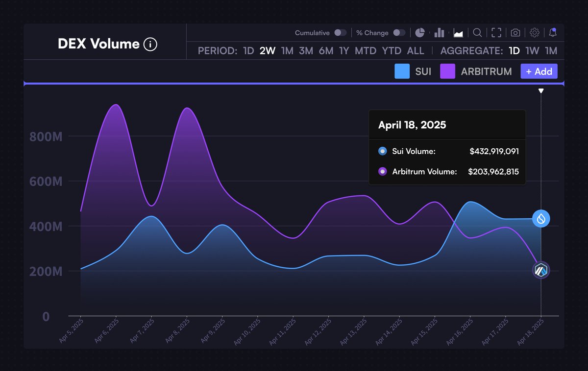Set period to MTD
Screen dimensions: 588x371
point(366,51)
